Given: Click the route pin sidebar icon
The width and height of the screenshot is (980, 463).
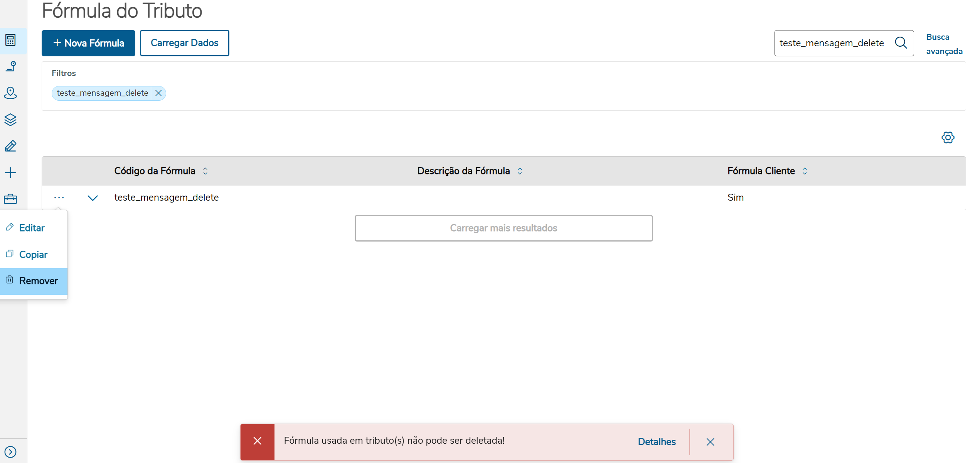Looking at the screenshot, I should (10, 66).
